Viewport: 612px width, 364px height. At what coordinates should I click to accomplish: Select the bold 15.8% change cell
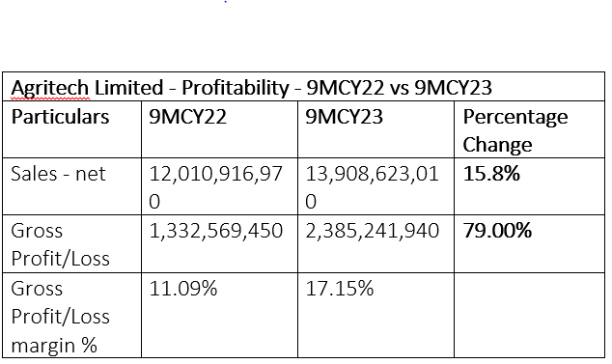tap(530, 186)
